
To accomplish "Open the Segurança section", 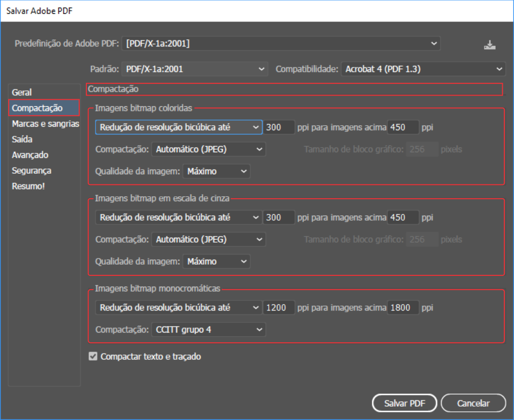I will coord(31,171).
